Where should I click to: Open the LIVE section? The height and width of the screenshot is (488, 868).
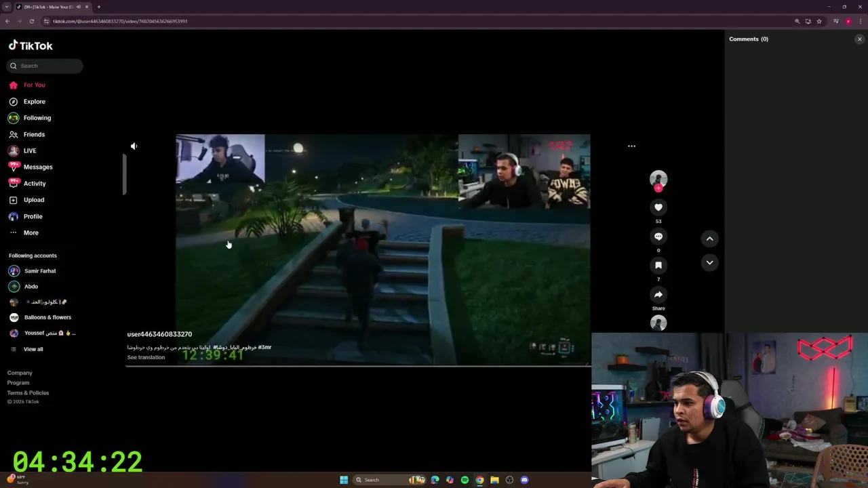pyautogui.click(x=23, y=150)
